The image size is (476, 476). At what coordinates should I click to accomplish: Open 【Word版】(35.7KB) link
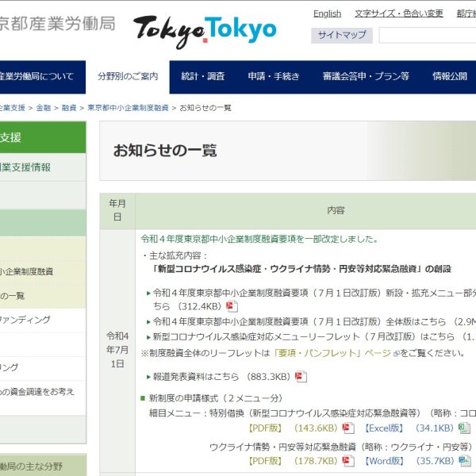(x=409, y=461)
